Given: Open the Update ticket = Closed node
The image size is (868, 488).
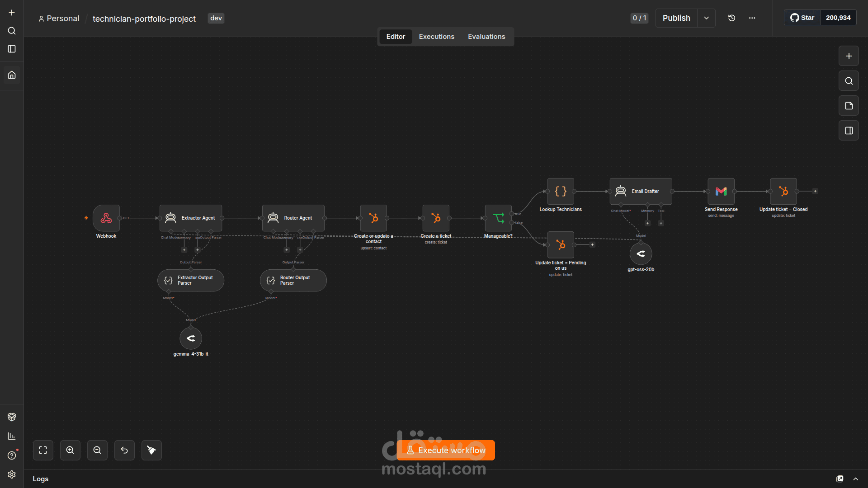Looking at the screenshot, I should 783,192.
